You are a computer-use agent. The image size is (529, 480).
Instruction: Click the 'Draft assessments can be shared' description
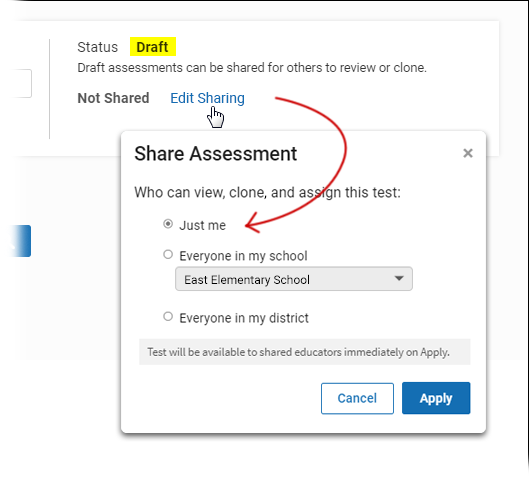(x=252, y=68)
